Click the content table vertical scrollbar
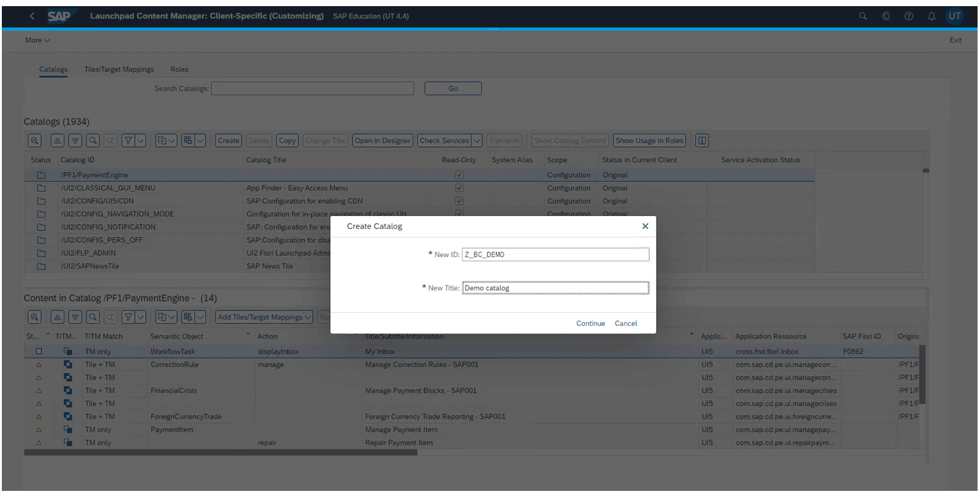Image resolution: width=980 pixels, height=497 pixels. click(x=922, y=375)
